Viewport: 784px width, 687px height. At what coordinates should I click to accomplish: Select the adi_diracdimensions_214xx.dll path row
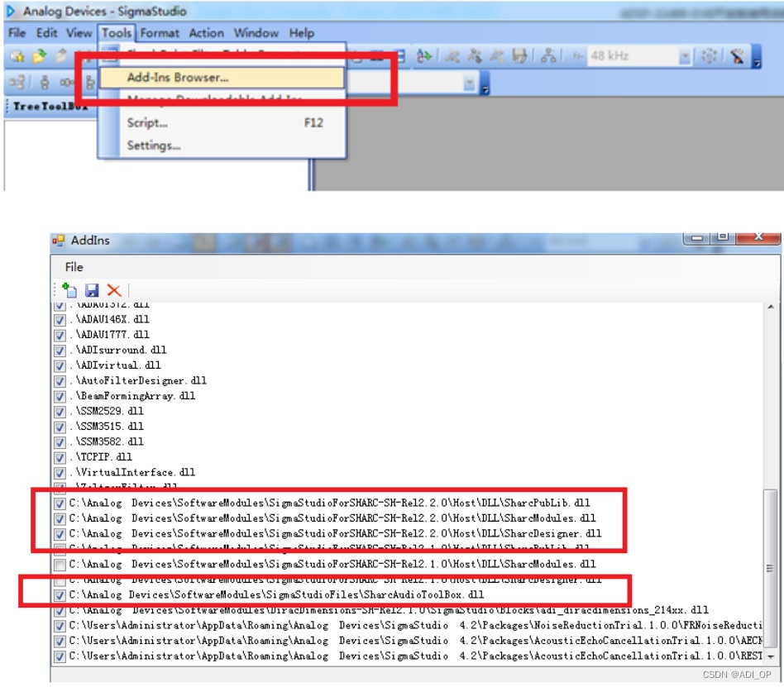[x=389, y=610]
